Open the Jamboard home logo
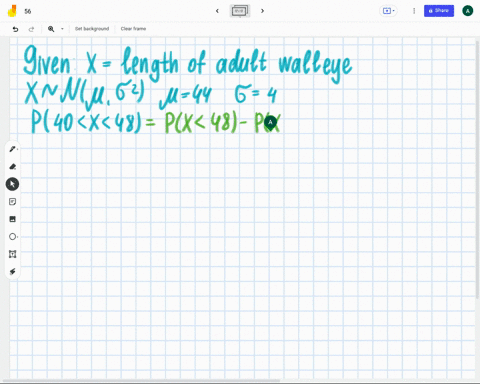480x384 pixels. 12,11
